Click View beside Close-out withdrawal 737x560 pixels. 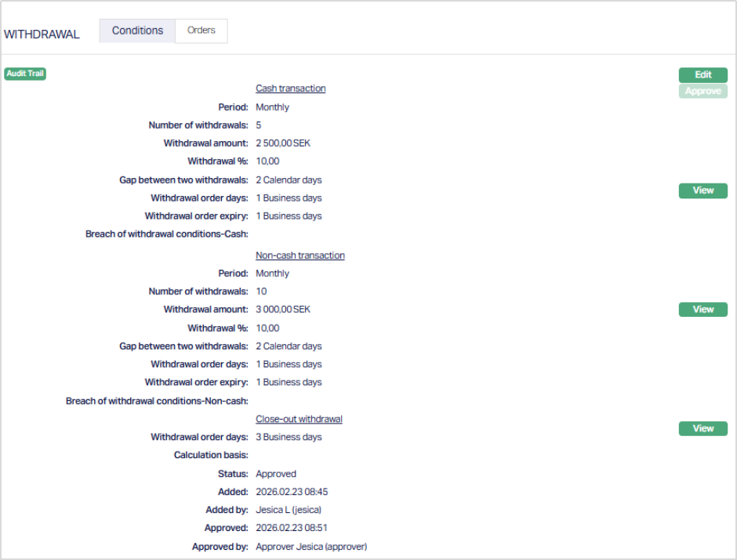(x=703, y=429)
